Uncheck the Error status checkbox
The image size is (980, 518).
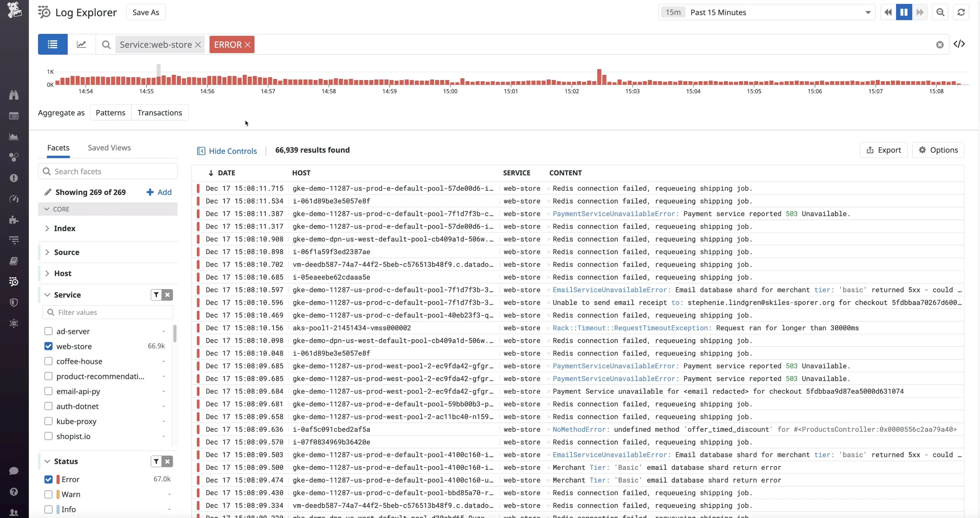[x=48, y=479]
